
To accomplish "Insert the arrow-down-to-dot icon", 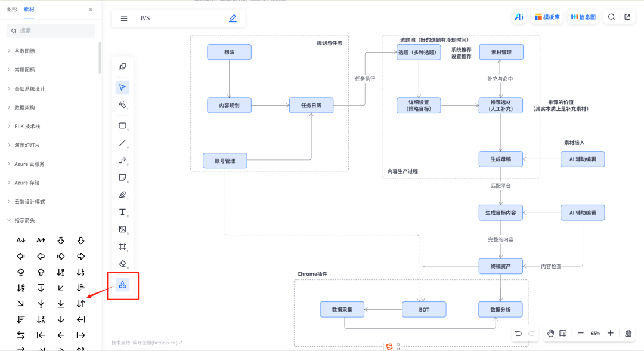I will coord(41,304).
